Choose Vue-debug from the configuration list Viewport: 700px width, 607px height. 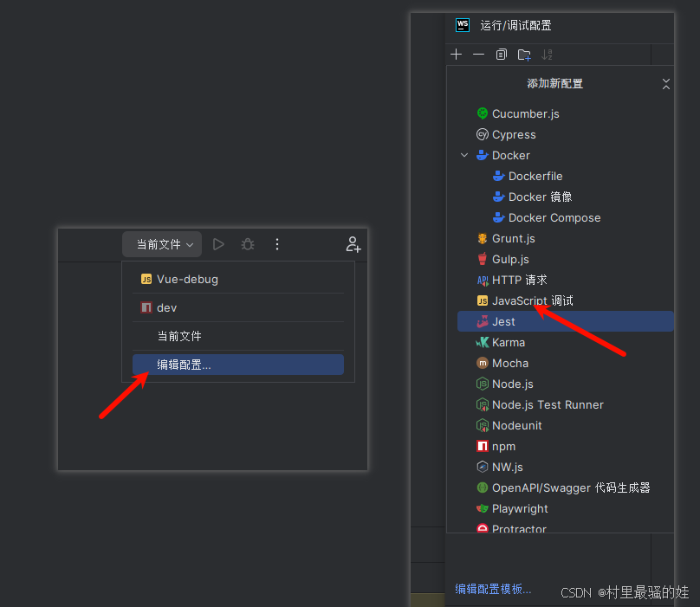[x=238, y=280]
